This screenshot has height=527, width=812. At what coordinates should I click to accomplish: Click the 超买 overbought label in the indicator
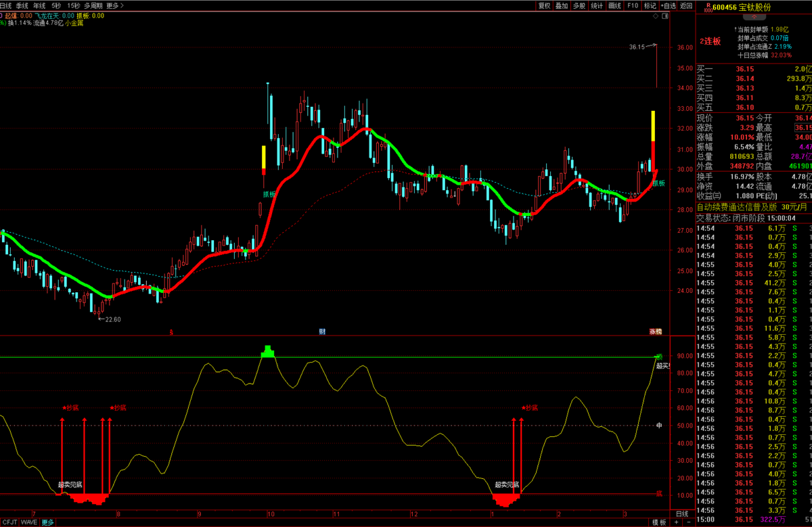(x=662, y=365)
